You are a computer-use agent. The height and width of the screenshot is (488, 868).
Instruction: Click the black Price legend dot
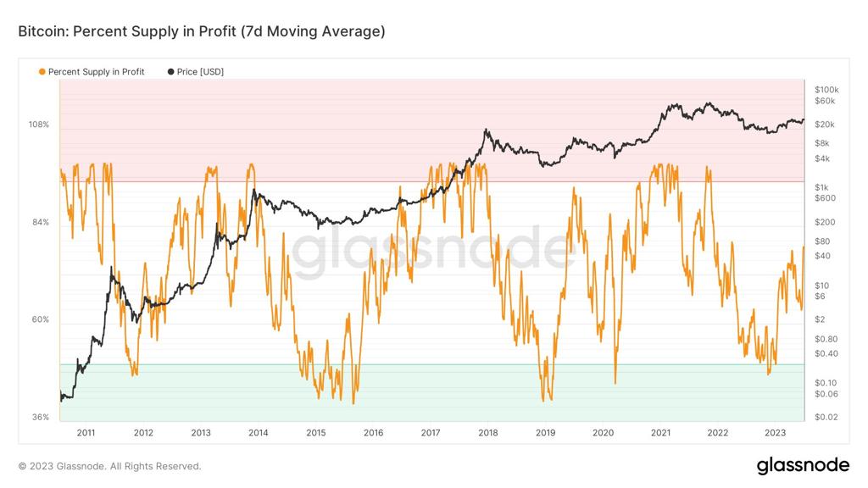tap(170, 72)
